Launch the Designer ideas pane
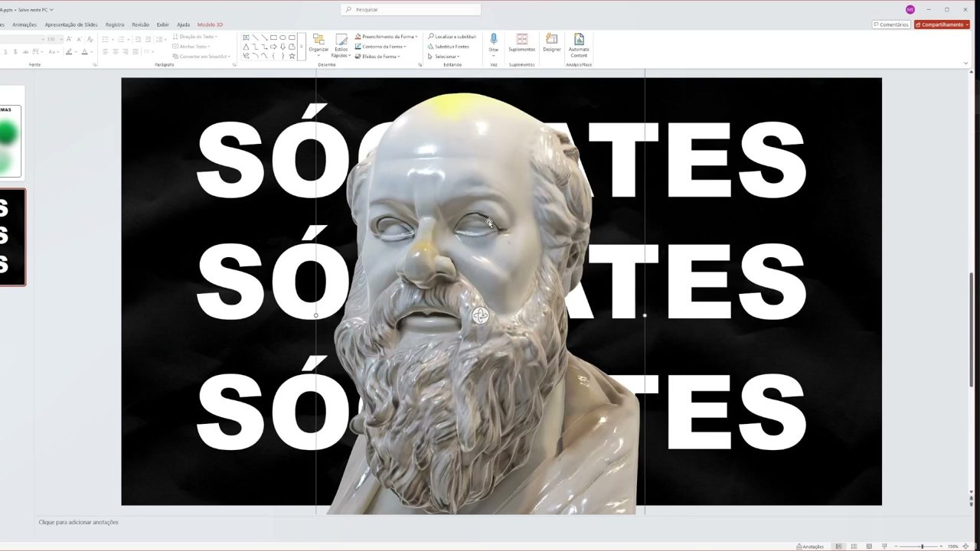The image size is (980, 551). coord(552,43)
